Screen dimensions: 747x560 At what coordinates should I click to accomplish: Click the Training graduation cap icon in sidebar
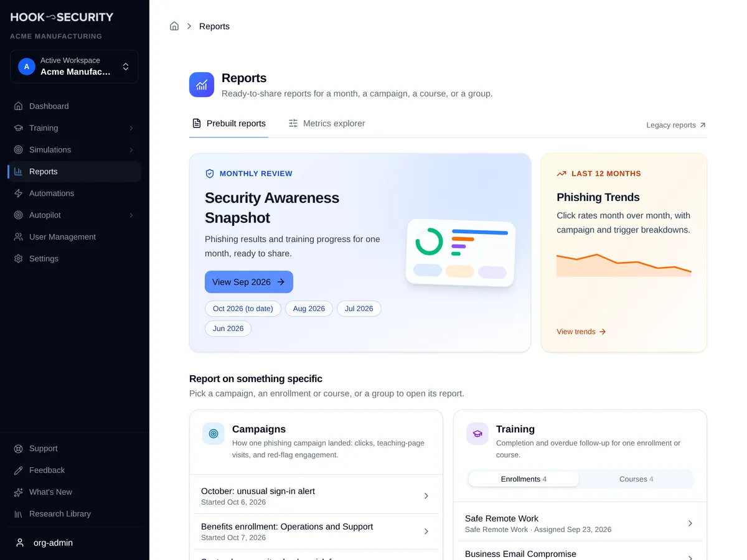(19, 128)
